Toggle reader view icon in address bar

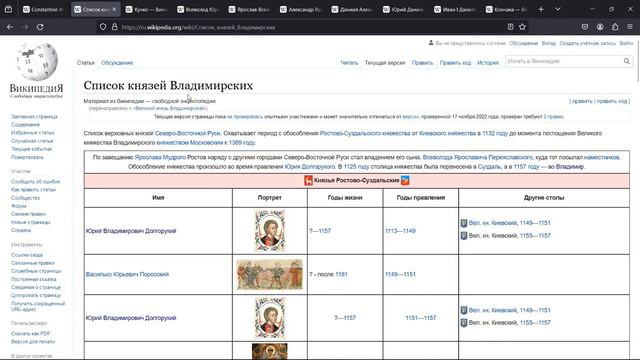pos(510,27)
